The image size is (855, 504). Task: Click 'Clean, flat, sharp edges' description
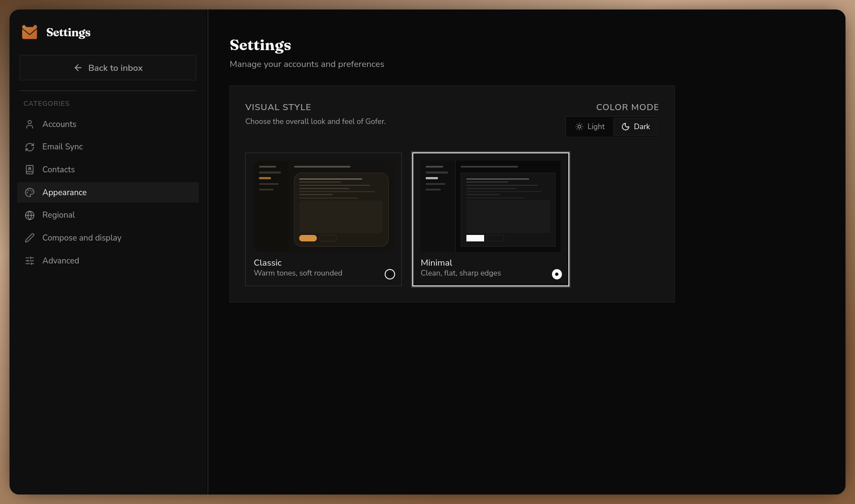pyautogui.click(x=461, y=273)
